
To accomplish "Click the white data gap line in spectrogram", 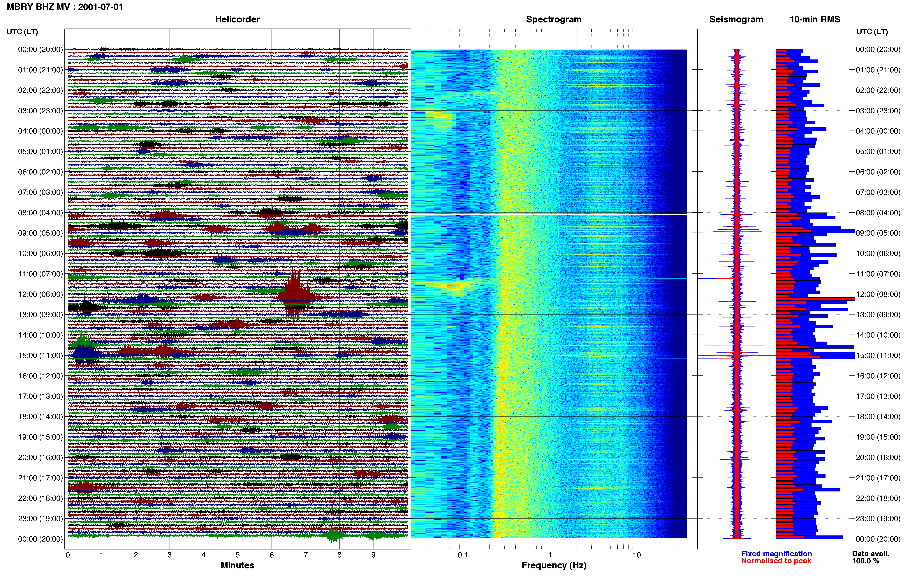I will click(549, 215).
